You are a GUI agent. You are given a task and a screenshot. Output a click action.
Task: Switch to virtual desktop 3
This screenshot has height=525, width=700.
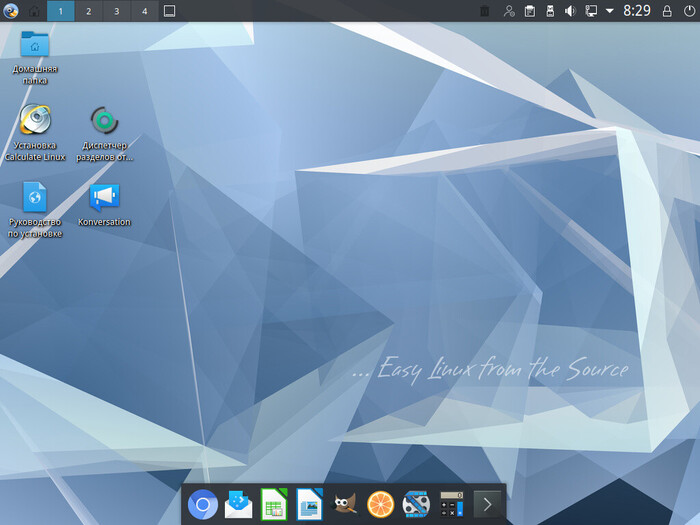click(117, 11)
